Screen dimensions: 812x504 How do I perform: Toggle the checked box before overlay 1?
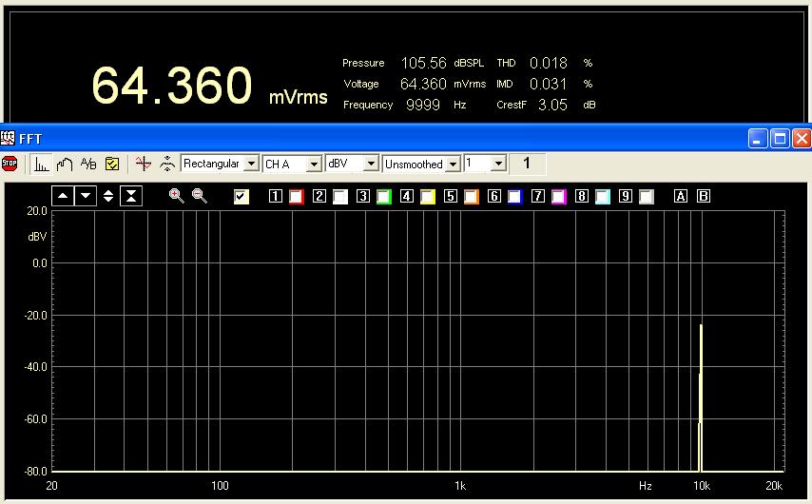[x=242, y=197]
